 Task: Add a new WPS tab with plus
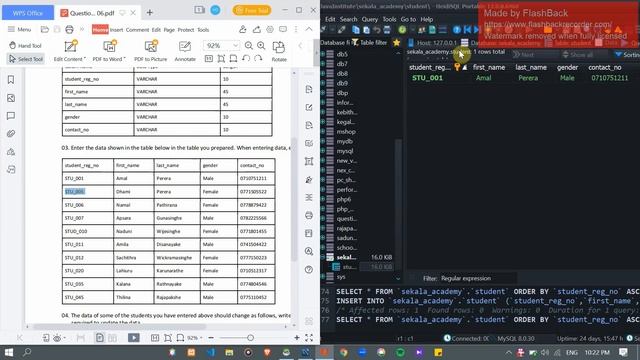[149, 13]
